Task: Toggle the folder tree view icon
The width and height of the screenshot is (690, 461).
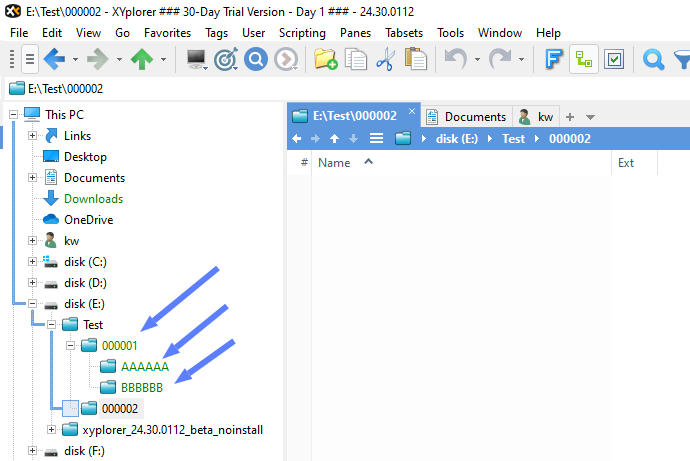Action: click(584, 59)
